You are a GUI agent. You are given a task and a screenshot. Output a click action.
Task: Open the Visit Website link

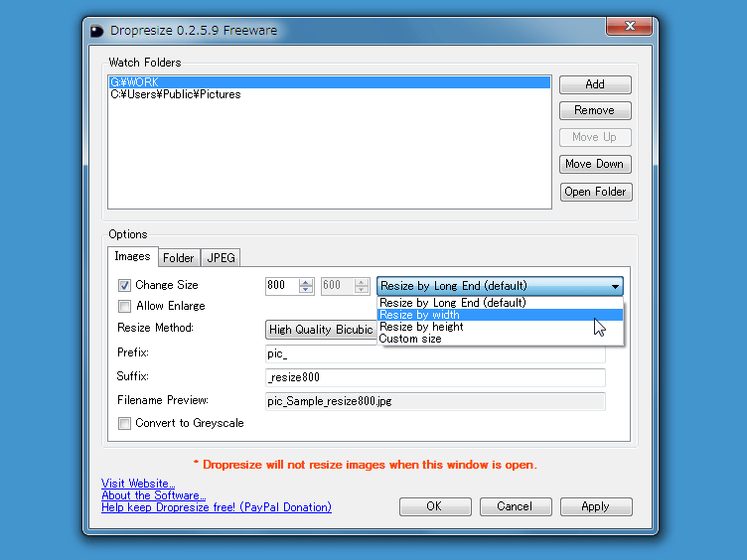point(138,484)
